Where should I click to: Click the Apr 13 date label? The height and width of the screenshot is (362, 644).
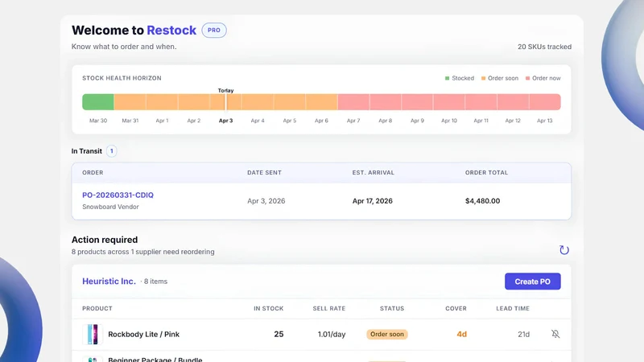(545, 121)
